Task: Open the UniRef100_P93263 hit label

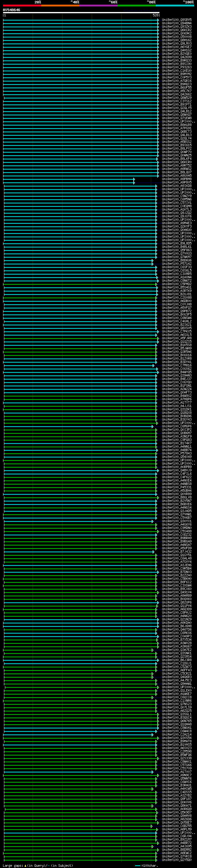Action: coord(176,67)
